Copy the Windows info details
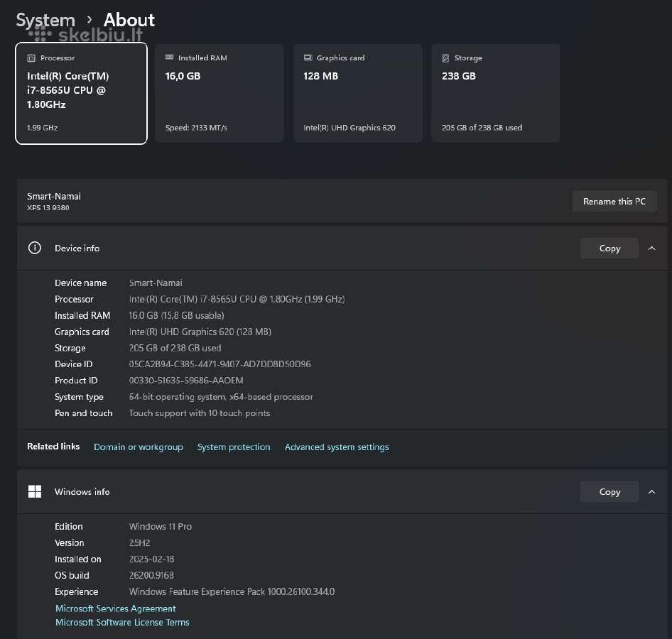Screen dimensions: 672x639 click(x=609, y=491)
